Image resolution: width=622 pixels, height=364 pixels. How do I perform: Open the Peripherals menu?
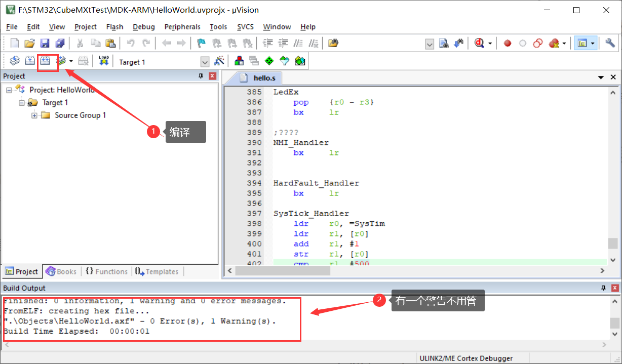click(182, 27)
